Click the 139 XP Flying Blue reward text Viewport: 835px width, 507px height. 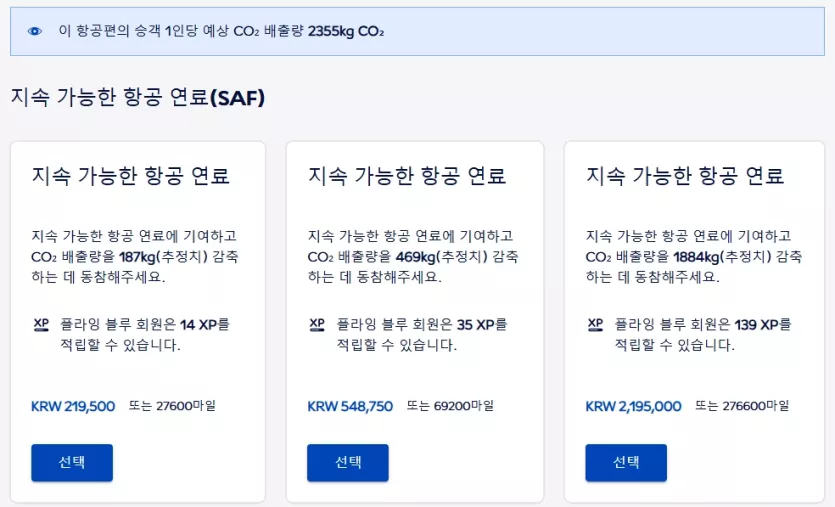click(703, 335)
